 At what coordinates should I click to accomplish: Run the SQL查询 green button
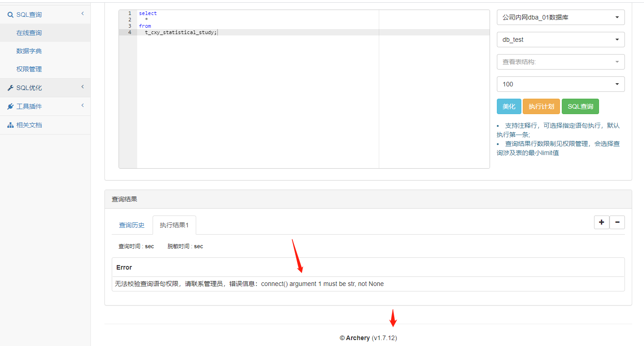(x=580, y=106)
